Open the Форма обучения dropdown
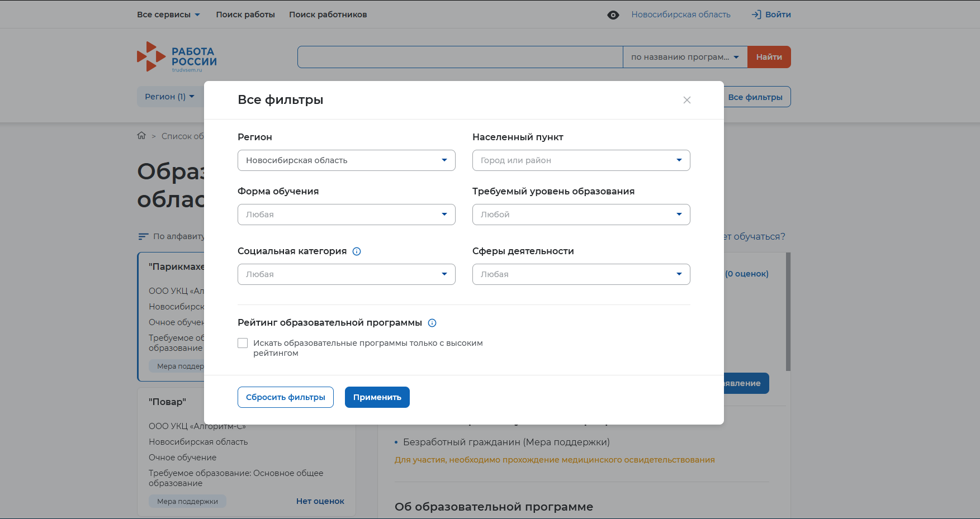Screen dimensions: 980x519 coord(346,215)
